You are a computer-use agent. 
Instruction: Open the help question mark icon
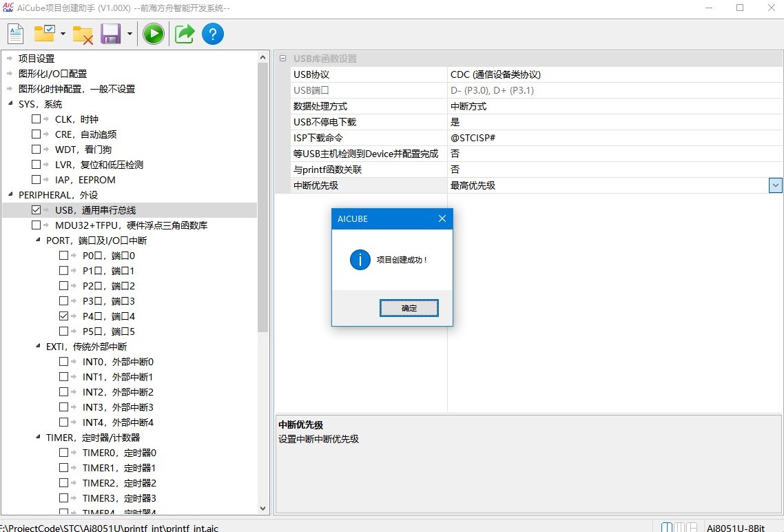[x=212, y=33]
